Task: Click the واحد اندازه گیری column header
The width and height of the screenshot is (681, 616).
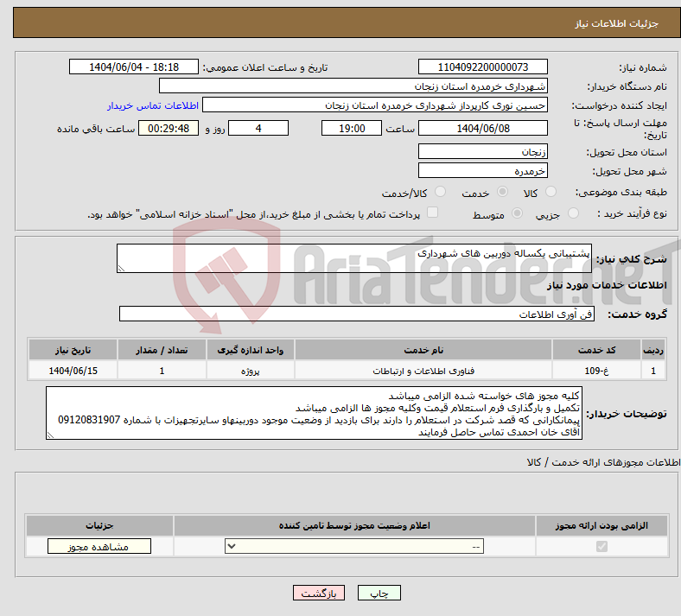Action: [x=250, y=350]
